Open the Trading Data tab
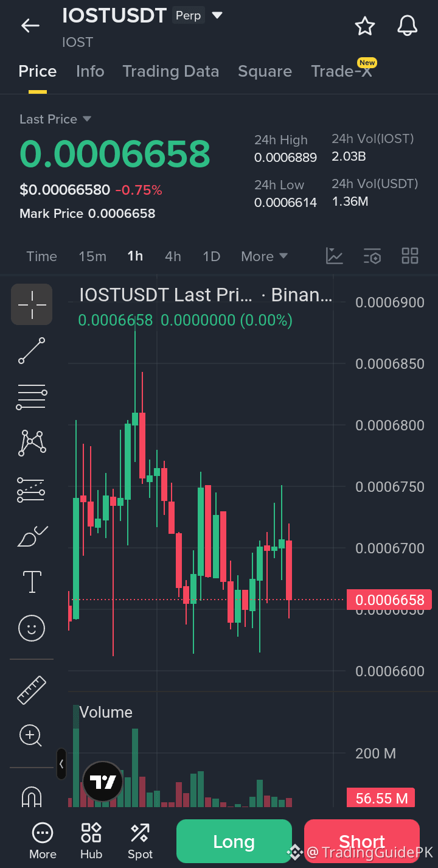438x868 pixels. [x=171, y=71]
